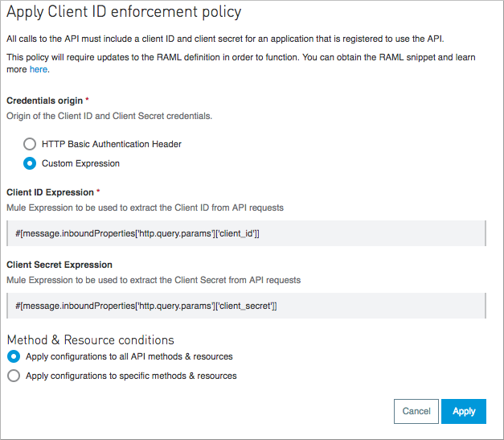This screenshot has height=440, width=504.
Task: Select Apply configurations to specific methods radio
Action: coord(13,376)
